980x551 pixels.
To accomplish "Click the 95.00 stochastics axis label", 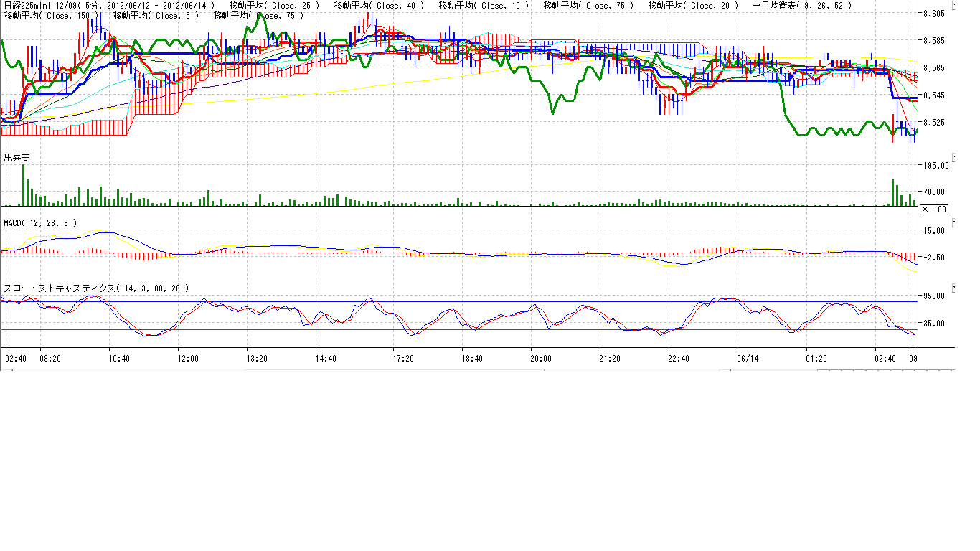I will (935, 296).
